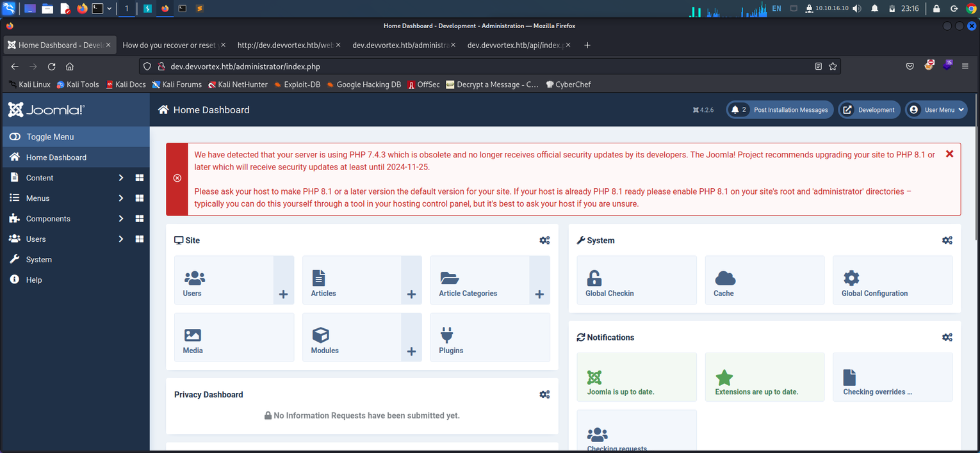Open the Users quick icon tile
This screenshot has width=980, height=453.
coord(224,280)
